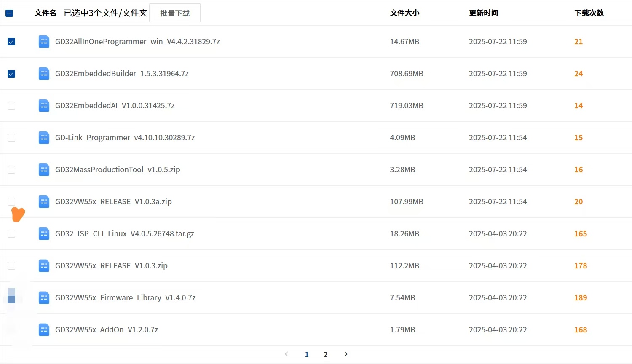Check the GD32VW55x_RELEASE_V1.0.3a.zip checkbox
This screenshot has height=364, width=632.
click(11, 202)
